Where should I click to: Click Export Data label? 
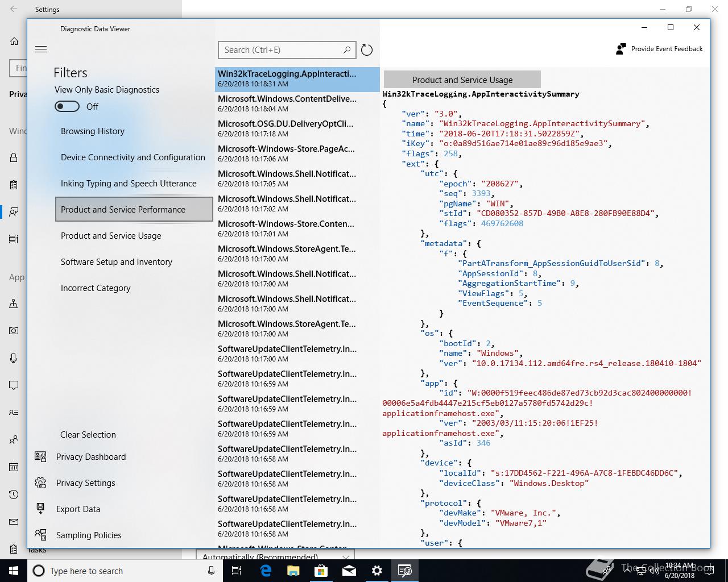tap(78, 509)
